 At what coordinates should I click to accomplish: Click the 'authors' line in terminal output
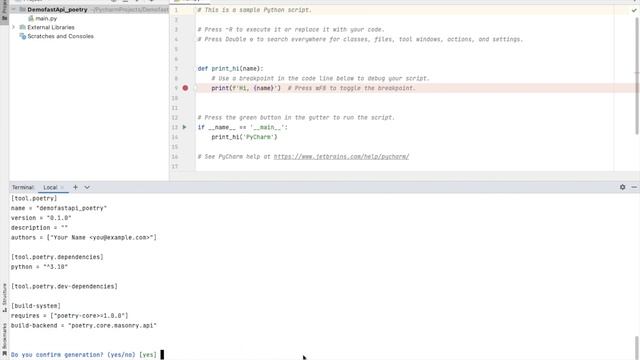(x=84, y=238)
